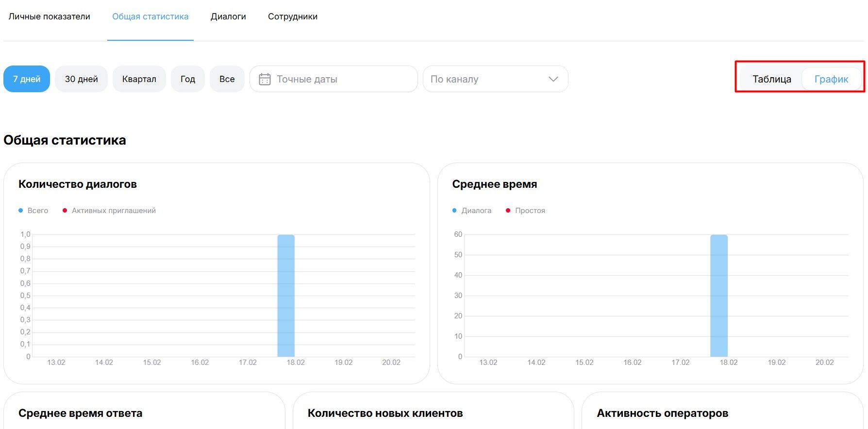Click the 18.02 bar in 'Количество диалогов'

(286, 296)
